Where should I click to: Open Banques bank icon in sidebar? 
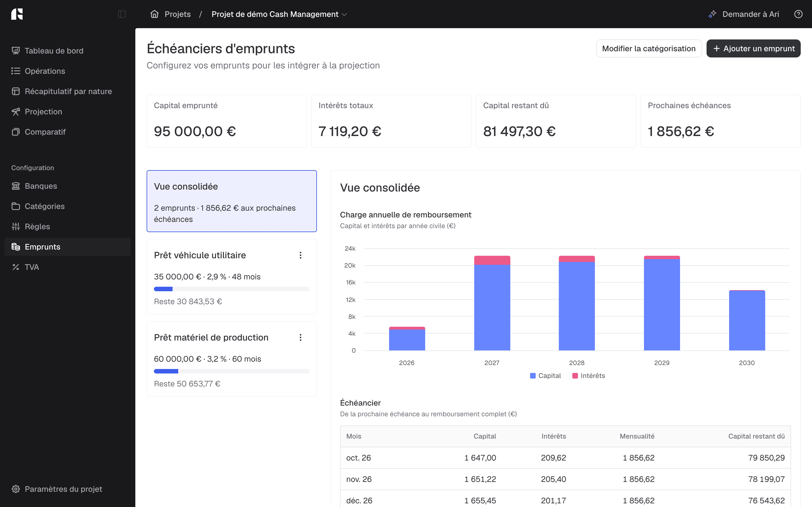(16, 186)
